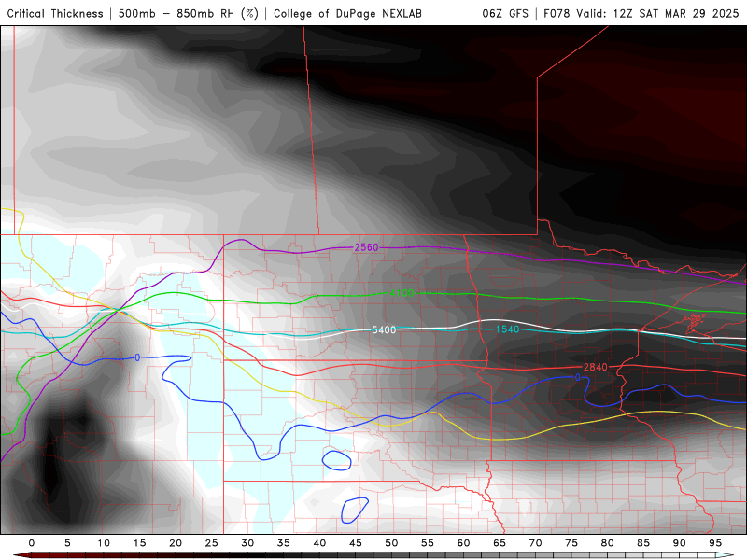This screenshot has height=560, width=747.
Task: Click the 75 value on the color scale
Action: [571, 543]
